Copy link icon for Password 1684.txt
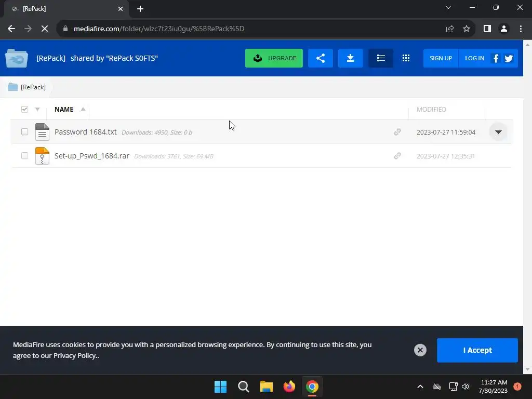Screen dimensions: 532x399 (x=397, y=132)
